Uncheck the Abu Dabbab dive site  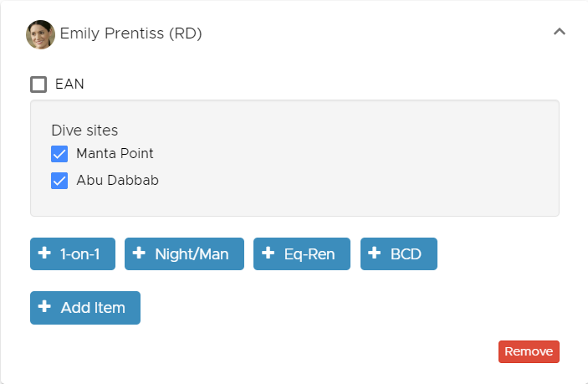(x=59, y=181)
